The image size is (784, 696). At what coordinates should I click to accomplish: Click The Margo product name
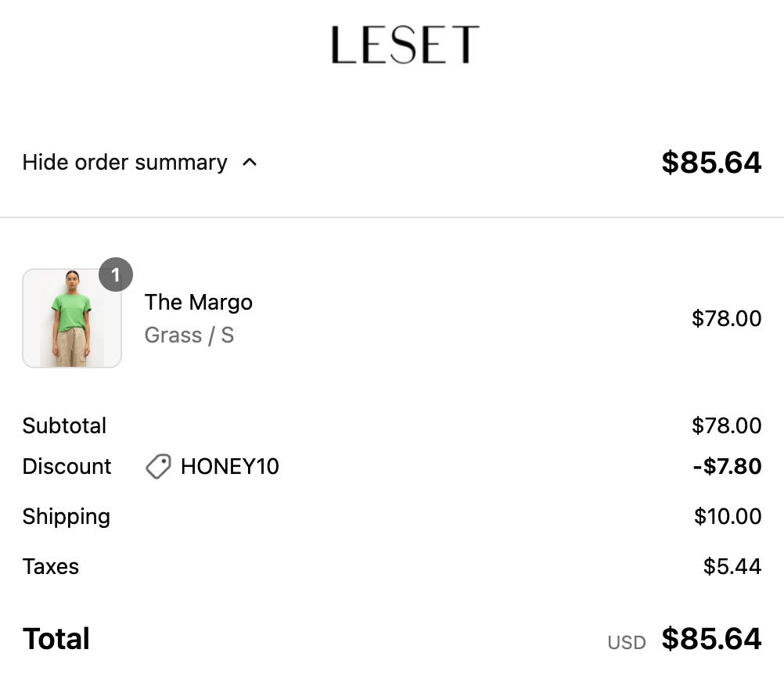(199, 303)
